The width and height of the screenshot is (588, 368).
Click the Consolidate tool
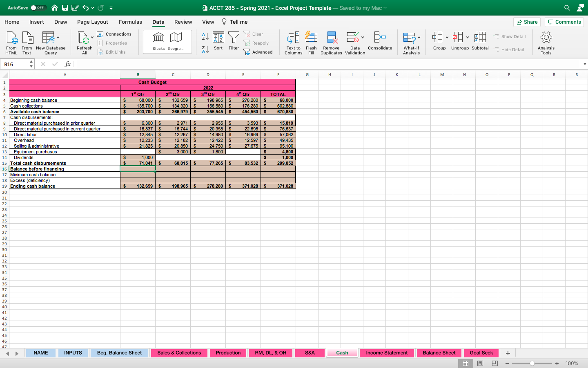point(380,42)
